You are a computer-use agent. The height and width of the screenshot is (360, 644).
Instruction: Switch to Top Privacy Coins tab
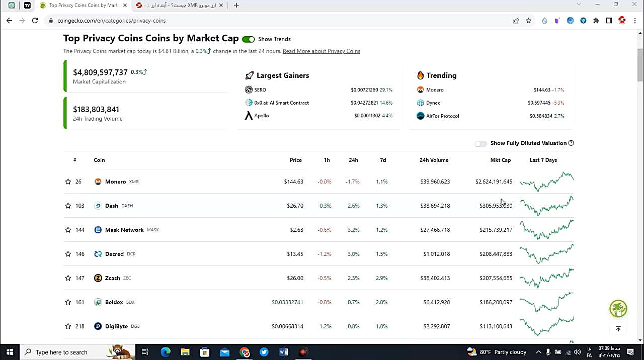83,5
